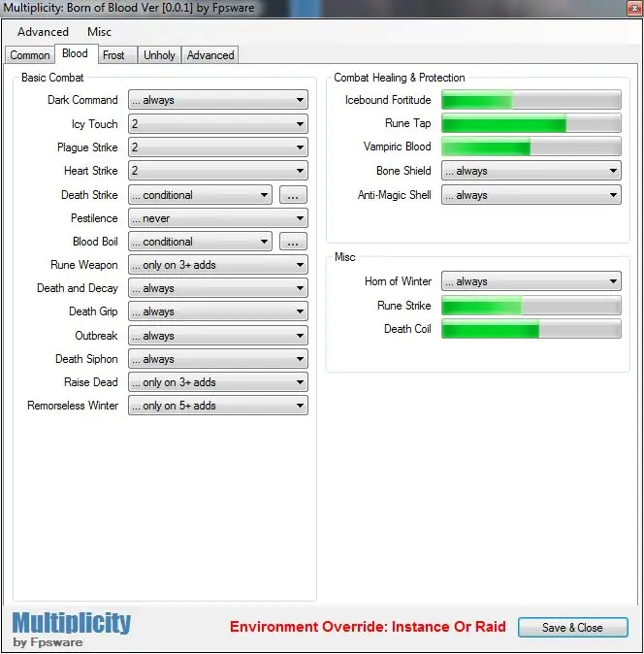Open the Horn of Winter dropdown
This screenshot has height=654, width=644.
click(x=531, y=281)
